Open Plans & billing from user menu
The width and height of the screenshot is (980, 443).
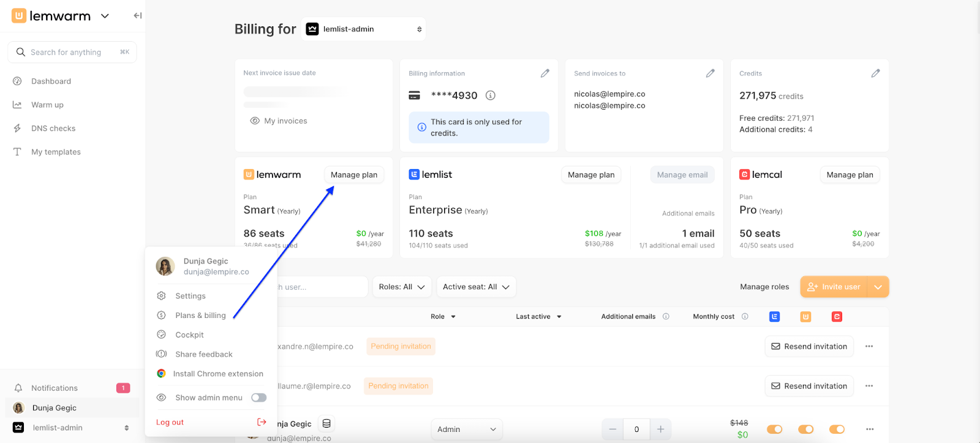(x=200, y=316)
